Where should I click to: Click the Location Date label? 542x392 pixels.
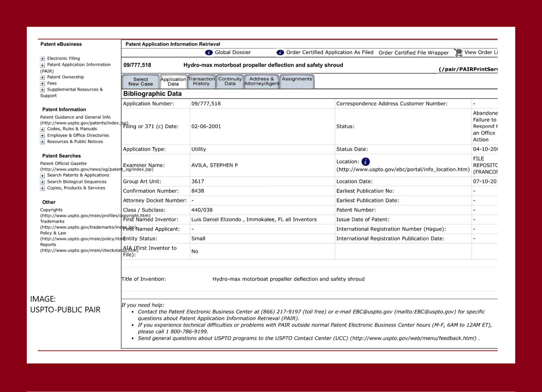(x=354, y=181)
